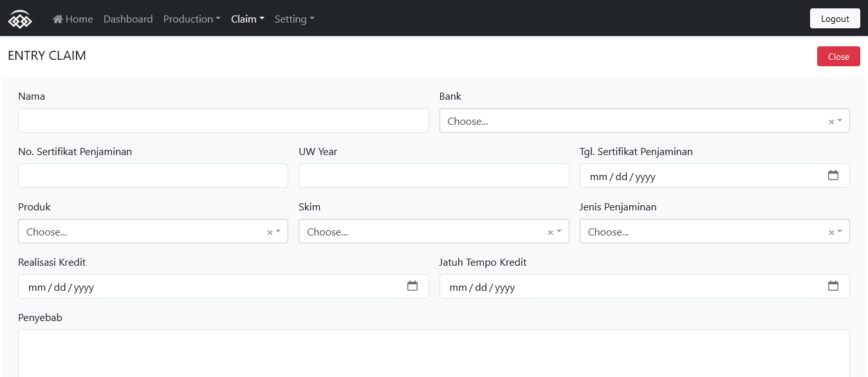The image size is (868, 377).
Task: Focus the Nama text field
Action: tap(223, 120)
